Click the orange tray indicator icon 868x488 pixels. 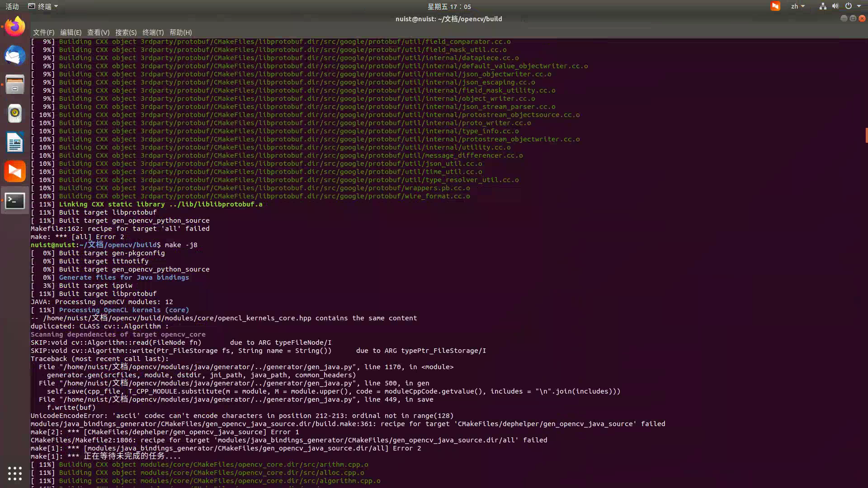click(775, 6)
